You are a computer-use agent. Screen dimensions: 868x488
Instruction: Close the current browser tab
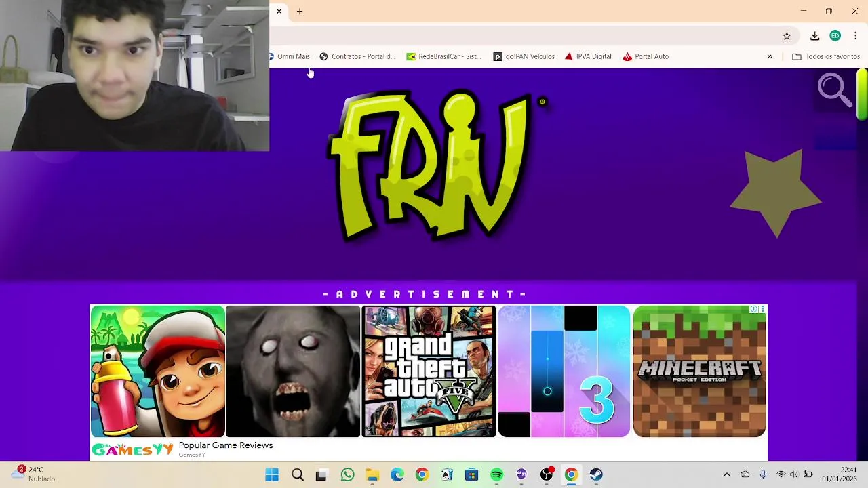pyautogui.click(x=279, y=12)
